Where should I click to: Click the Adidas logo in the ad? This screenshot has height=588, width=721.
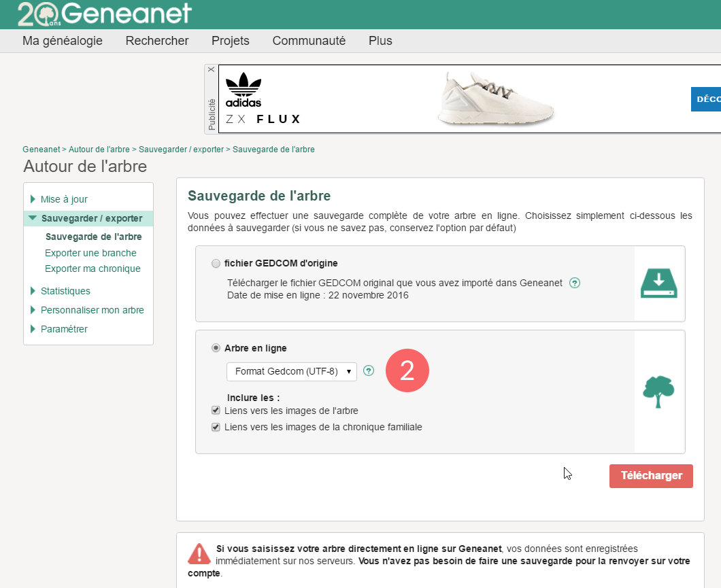coord(244,90)
